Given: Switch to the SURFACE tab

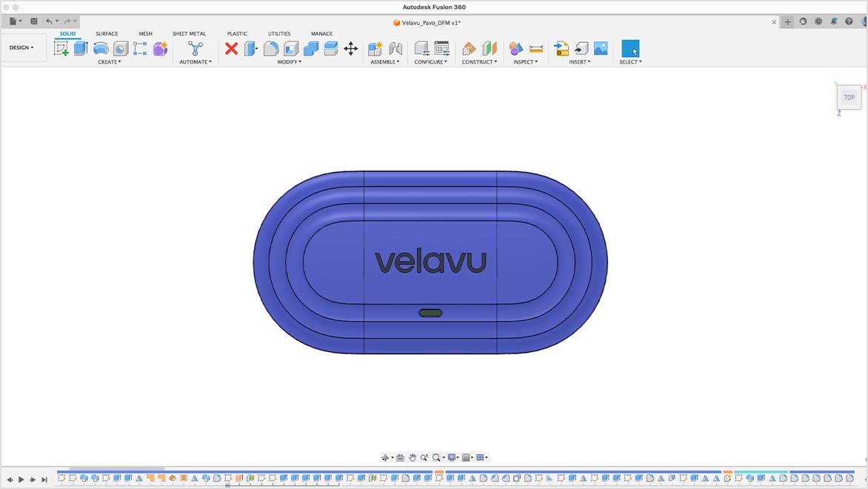Looking at the screenshot, I should pyautogui.click(x=107, y=34).
